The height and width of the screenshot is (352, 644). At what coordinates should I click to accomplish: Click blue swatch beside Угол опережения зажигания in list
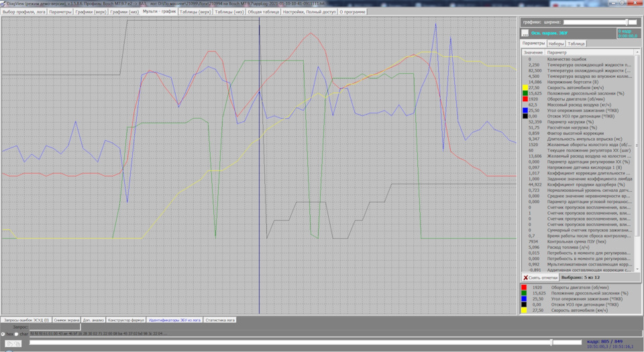pos(525,111)
